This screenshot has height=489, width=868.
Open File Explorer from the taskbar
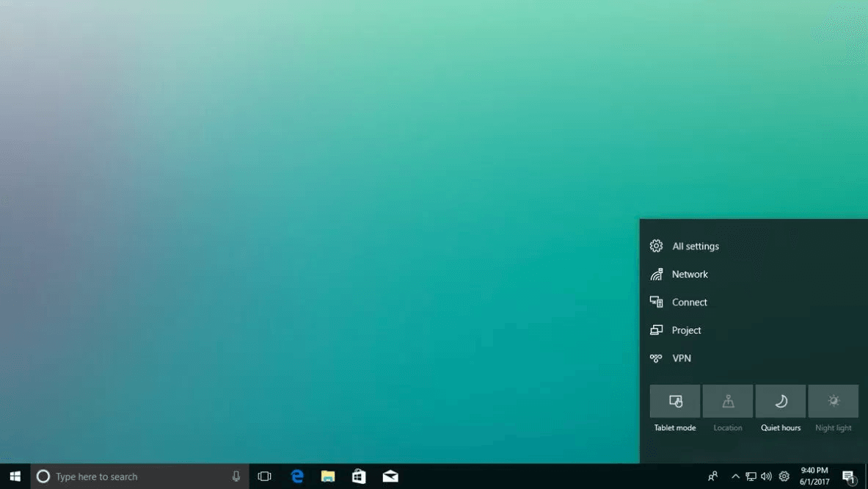tap(328, 477)
